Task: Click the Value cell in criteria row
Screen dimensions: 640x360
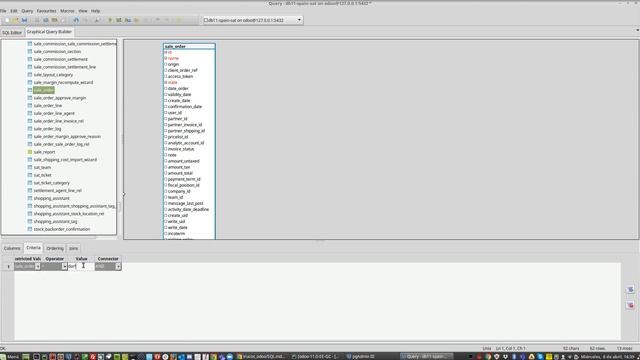Action: click(81, 266)
